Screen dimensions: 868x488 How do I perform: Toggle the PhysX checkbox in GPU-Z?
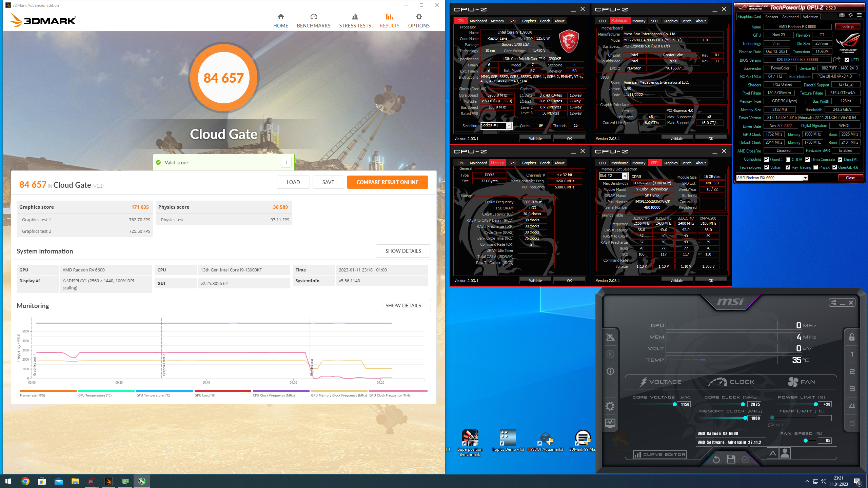click(816, 167)
